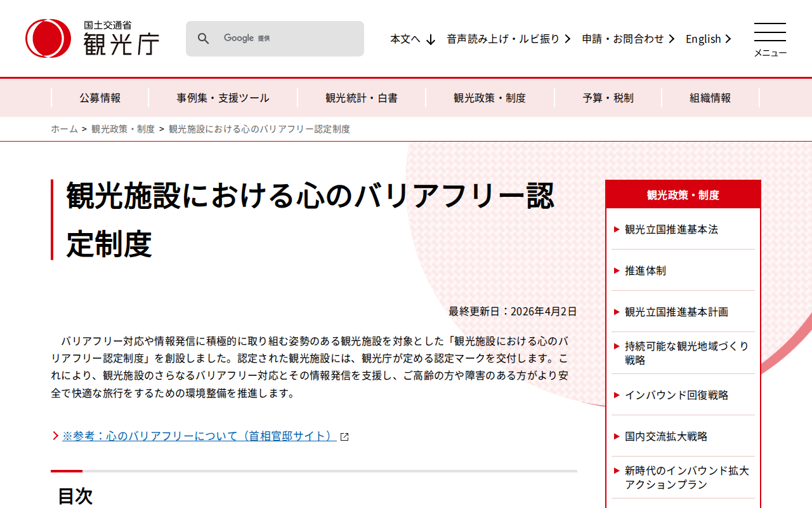Open the 観光政策・制度 nav menu
The width and height of the screenshot is (812, 508).
point(490,98)
